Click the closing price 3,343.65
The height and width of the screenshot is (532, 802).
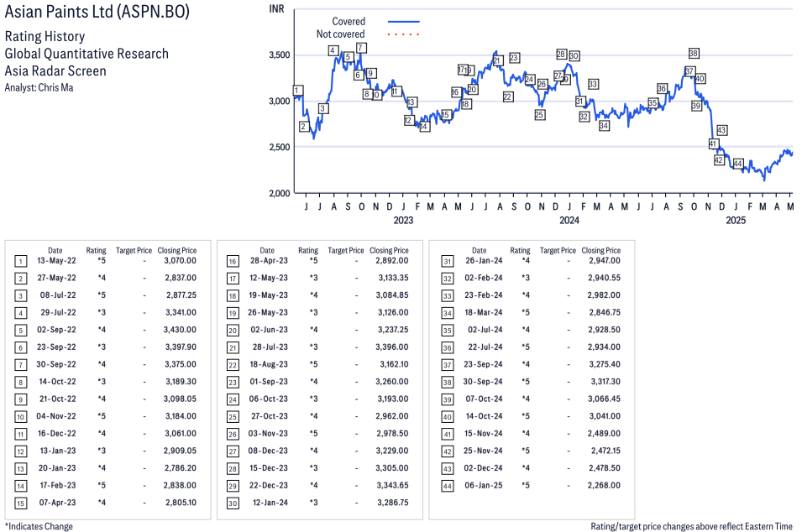pyautogui.click(x=393, y=485)
